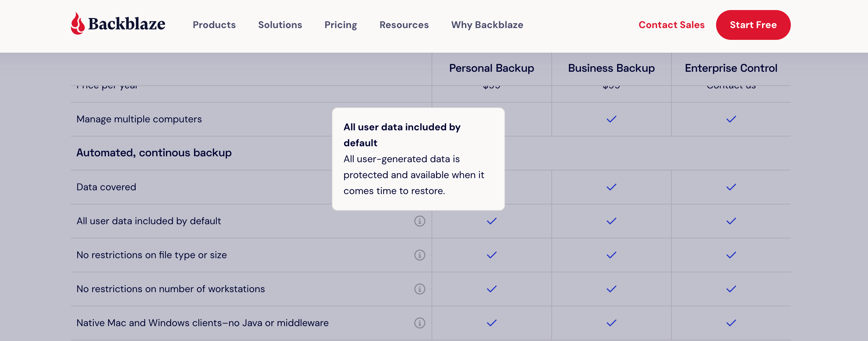Click info icon for file type or size row
The height and width of the screenshot is (341, 868).
tap(419, 255)
